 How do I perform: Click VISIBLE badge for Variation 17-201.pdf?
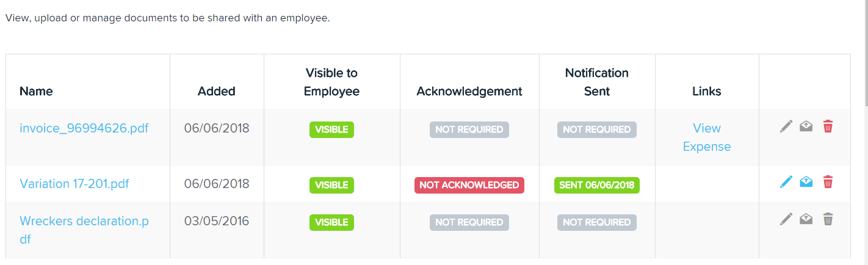coord(331,185)
